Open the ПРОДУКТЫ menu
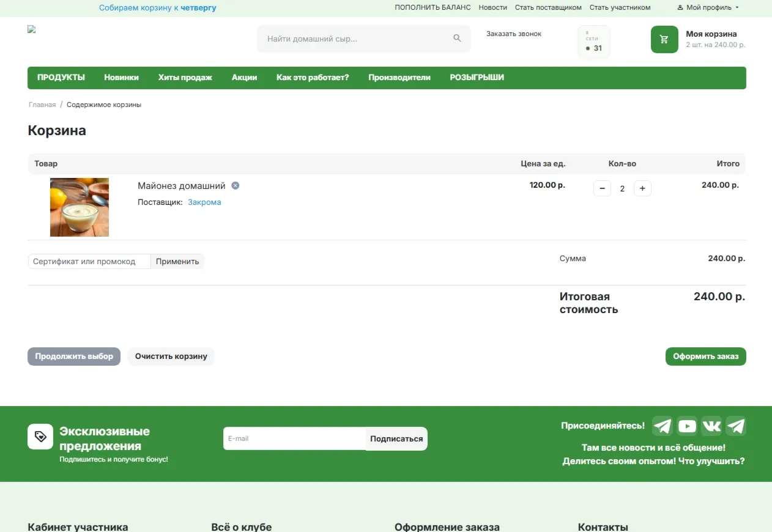This screenshot has width=772, height=532. point(61,78)
